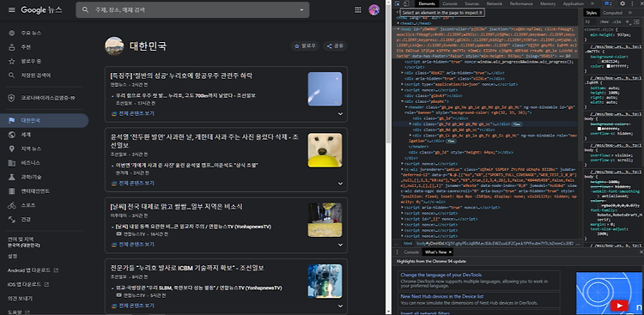The height and width of the screenshot is (315, 644).
Task: Open the Google apps grid
Action: coord(358,9)
